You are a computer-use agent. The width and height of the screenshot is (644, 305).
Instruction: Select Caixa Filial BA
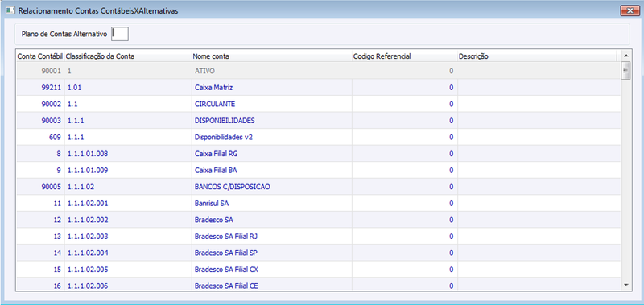coord(216,170)
